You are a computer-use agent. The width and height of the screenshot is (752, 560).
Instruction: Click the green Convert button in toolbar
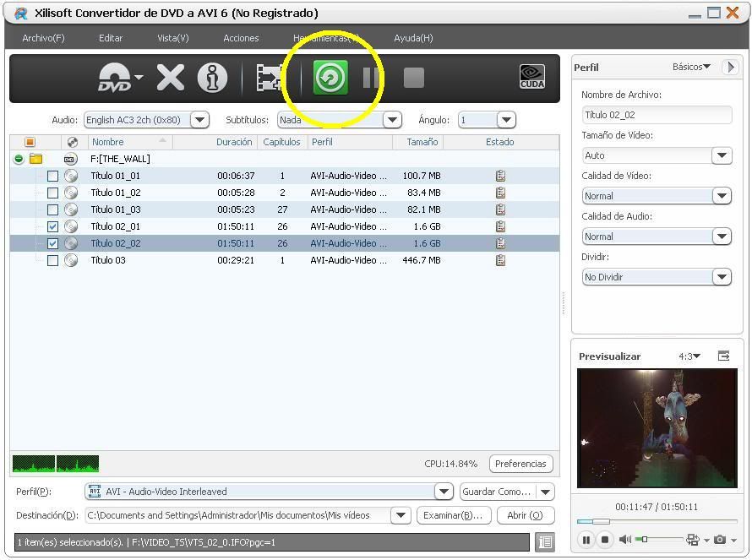330,78
